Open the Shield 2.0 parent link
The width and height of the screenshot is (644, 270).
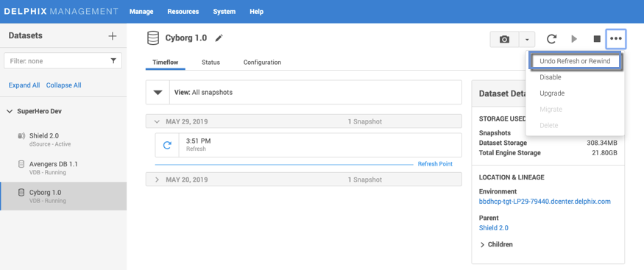[494, 228]
